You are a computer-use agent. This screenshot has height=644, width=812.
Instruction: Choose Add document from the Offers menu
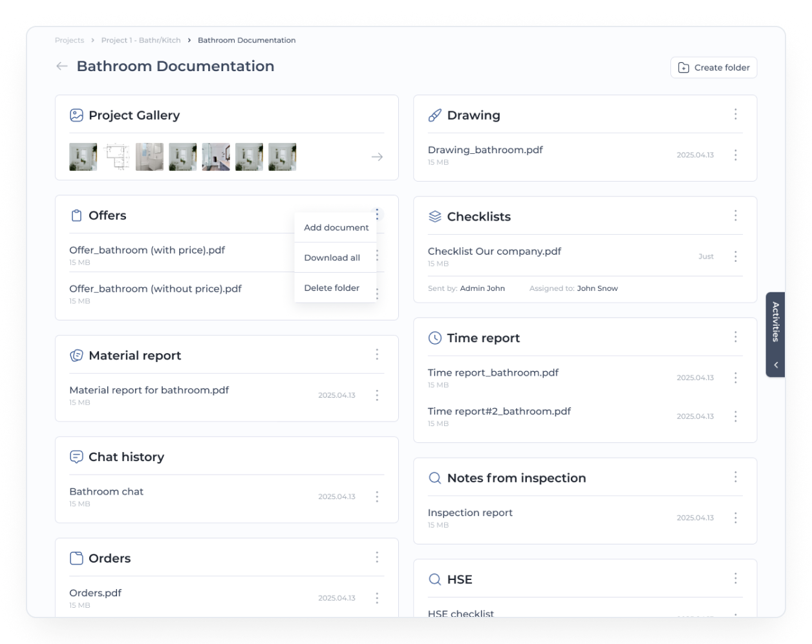pyautogui.click(x=336, y=228)
